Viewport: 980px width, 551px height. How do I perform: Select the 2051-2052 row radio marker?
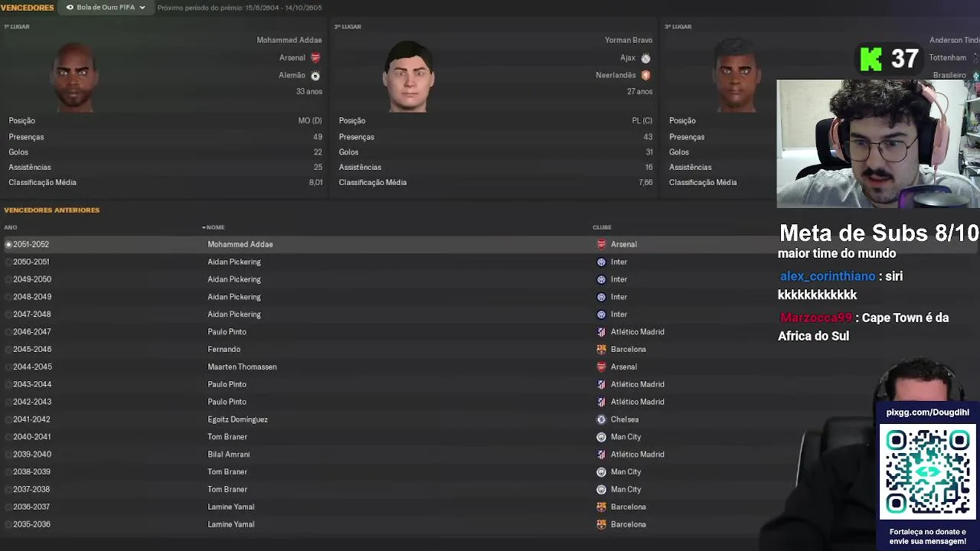(x=8, y=244)
